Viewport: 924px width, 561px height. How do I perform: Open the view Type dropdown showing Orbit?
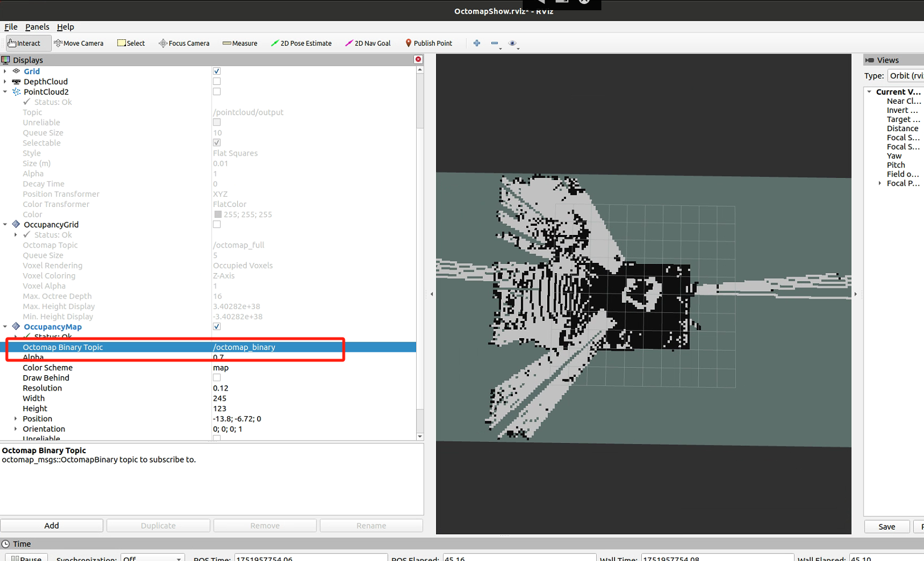tap(905, 75)
